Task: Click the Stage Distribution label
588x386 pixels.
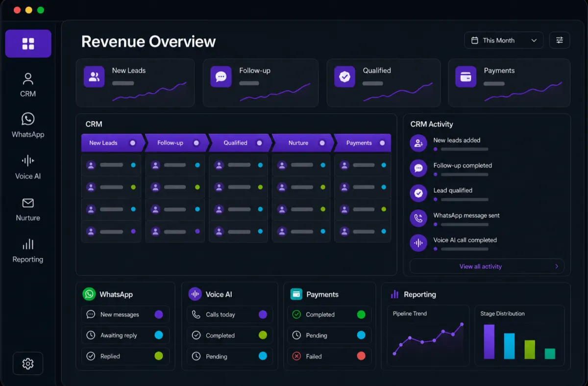Action: coord(502,313)
